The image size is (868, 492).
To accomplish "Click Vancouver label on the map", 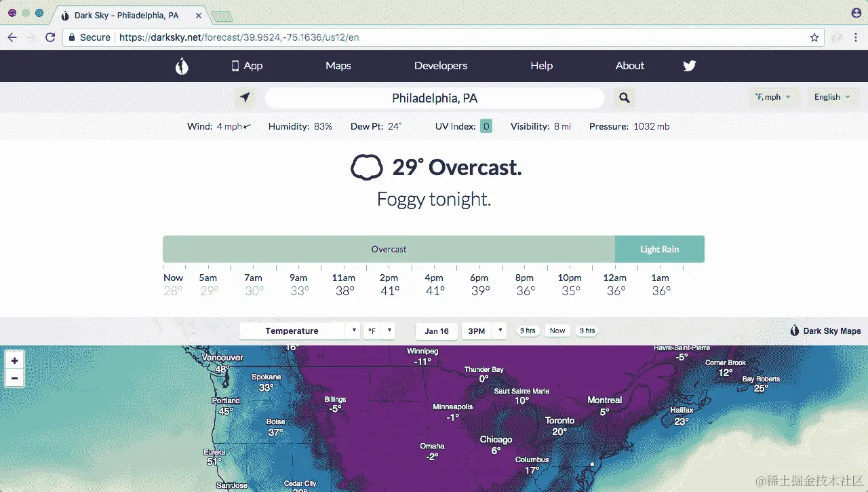I will pos(222,358).
